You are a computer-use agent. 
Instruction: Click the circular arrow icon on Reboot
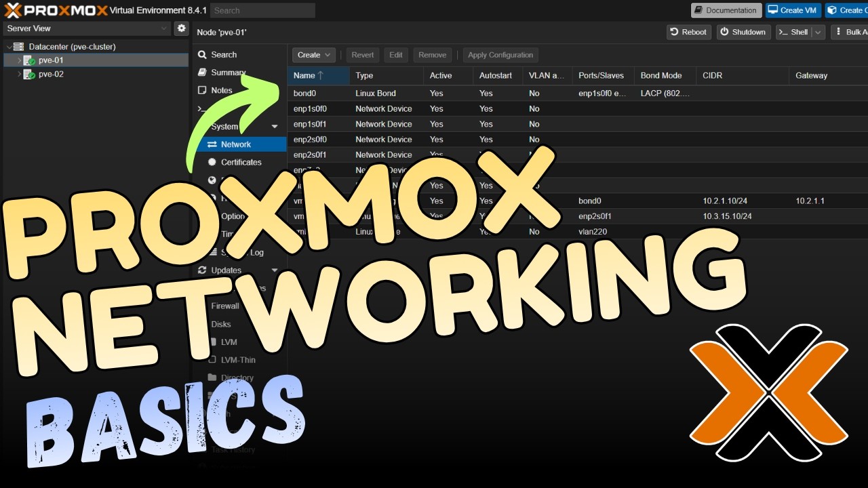click(675, 32)
